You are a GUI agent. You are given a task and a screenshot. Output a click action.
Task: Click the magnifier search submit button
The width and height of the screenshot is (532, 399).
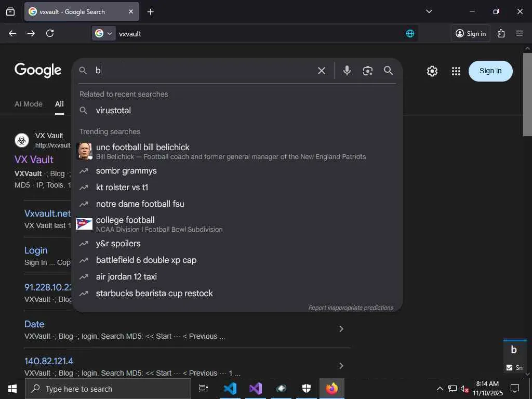388,71
